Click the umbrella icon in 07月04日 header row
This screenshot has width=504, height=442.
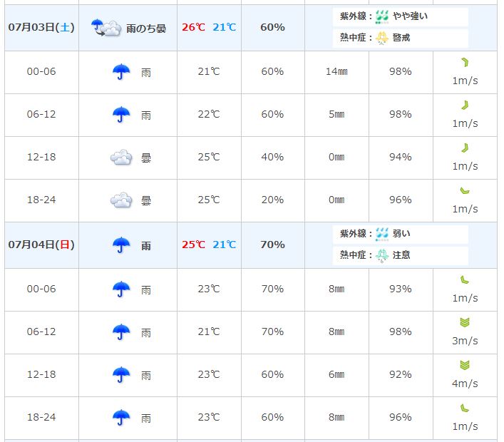click(121, 245)
